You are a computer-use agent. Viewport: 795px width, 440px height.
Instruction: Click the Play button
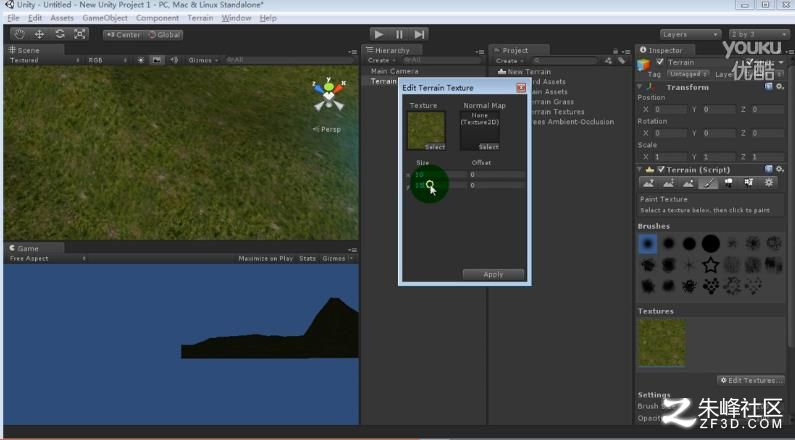[379, 34]
